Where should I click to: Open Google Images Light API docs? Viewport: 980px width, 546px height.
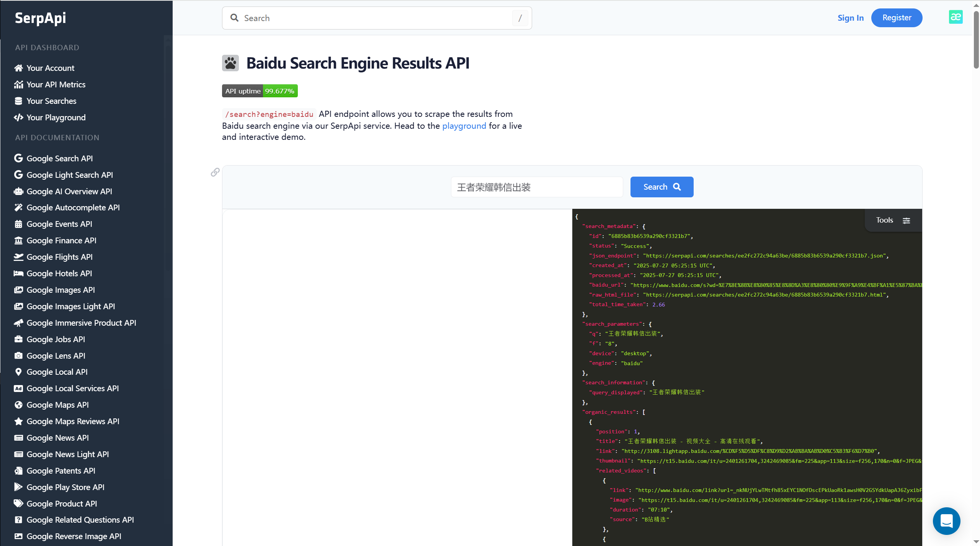(71, 307)
